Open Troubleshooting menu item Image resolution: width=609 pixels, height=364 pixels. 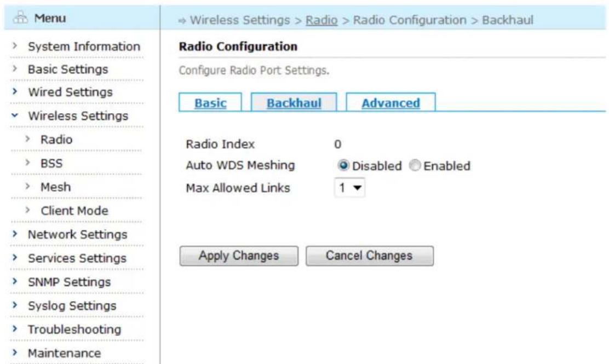point(74,330)
